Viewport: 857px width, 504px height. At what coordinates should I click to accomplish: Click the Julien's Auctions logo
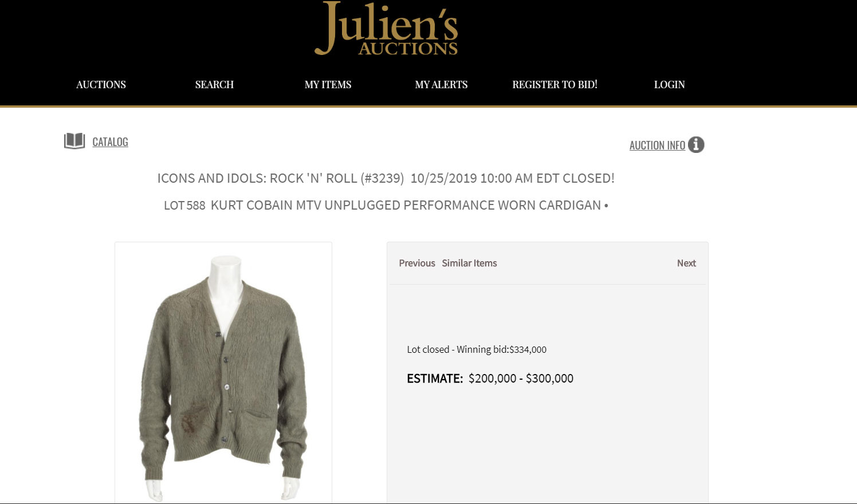click(x=386, y=29)
